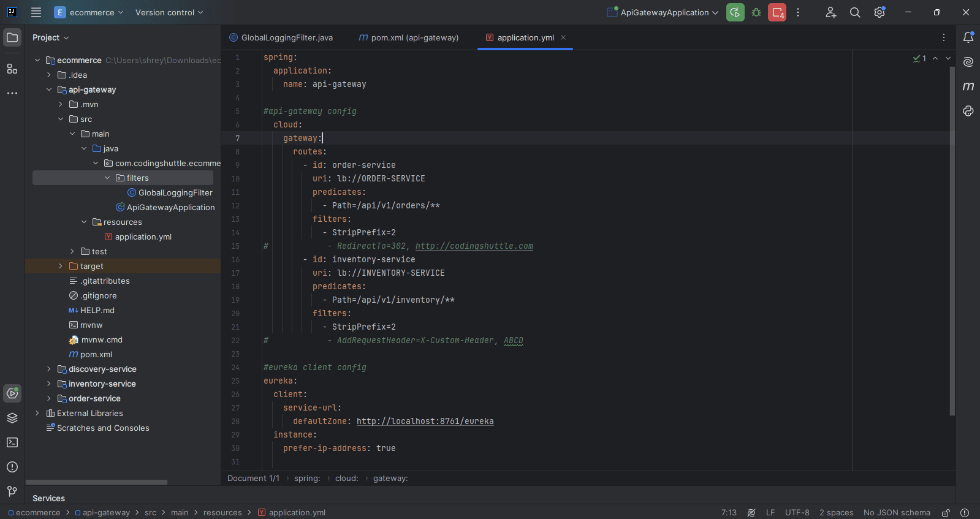Screen dimensions: 980x519
Task: Open Python packages style icon on right bar
Action: pos(968,111)
